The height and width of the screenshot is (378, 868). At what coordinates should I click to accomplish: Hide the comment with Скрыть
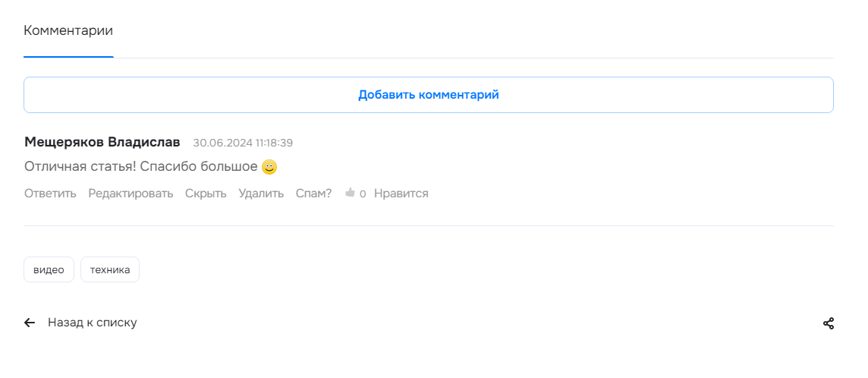(x=206, y=193)
